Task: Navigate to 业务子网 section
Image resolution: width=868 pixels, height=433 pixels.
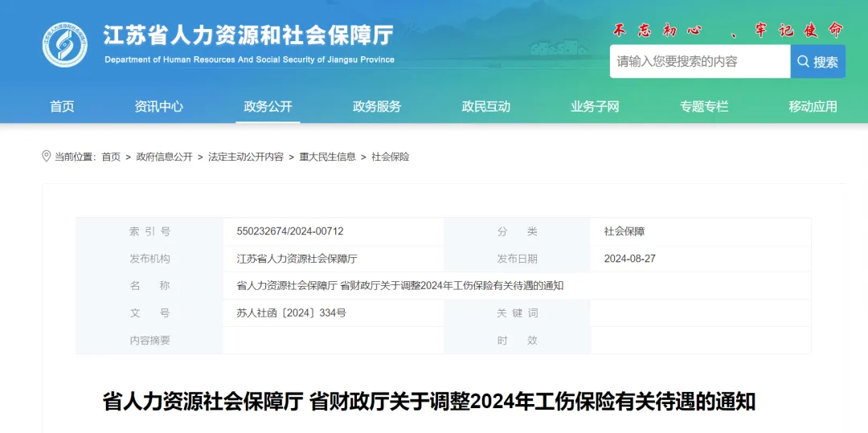Action: (x=595, y=106)
